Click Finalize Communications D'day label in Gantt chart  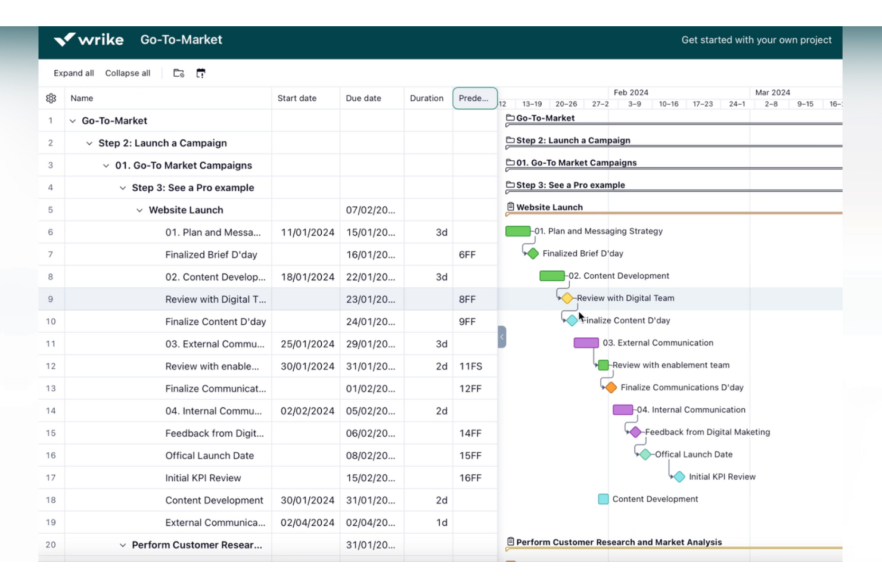[682, 387]
